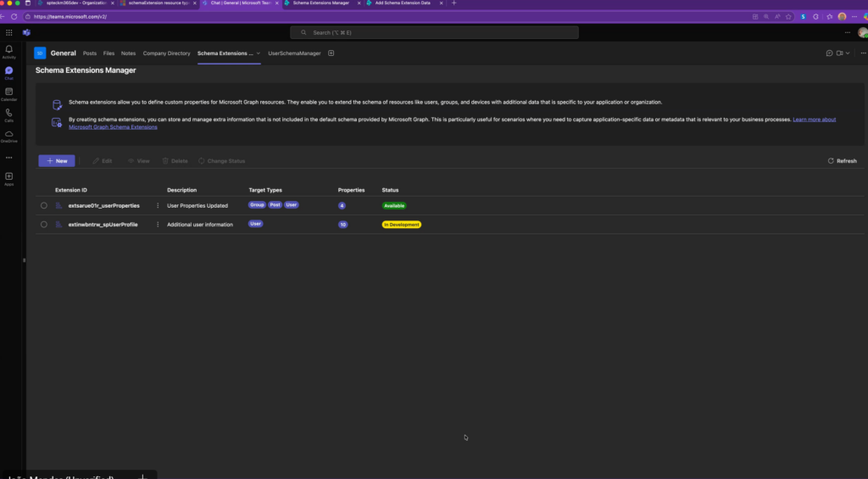The image size is (868, 479).
Task: Switch to Schema Extensions Manager browser tab
Action: (x=321, y=3)
